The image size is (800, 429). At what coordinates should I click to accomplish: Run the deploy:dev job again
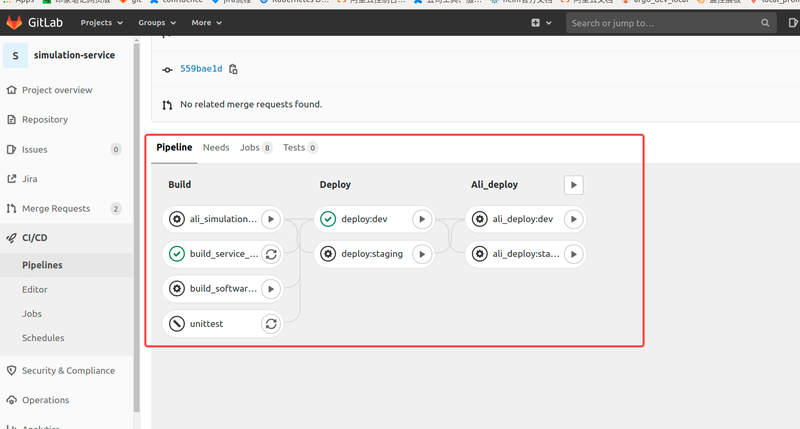[x=422, y=219]
